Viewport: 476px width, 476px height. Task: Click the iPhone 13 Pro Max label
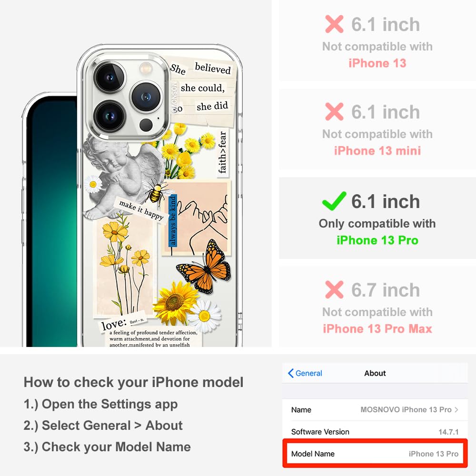point(377,329)
